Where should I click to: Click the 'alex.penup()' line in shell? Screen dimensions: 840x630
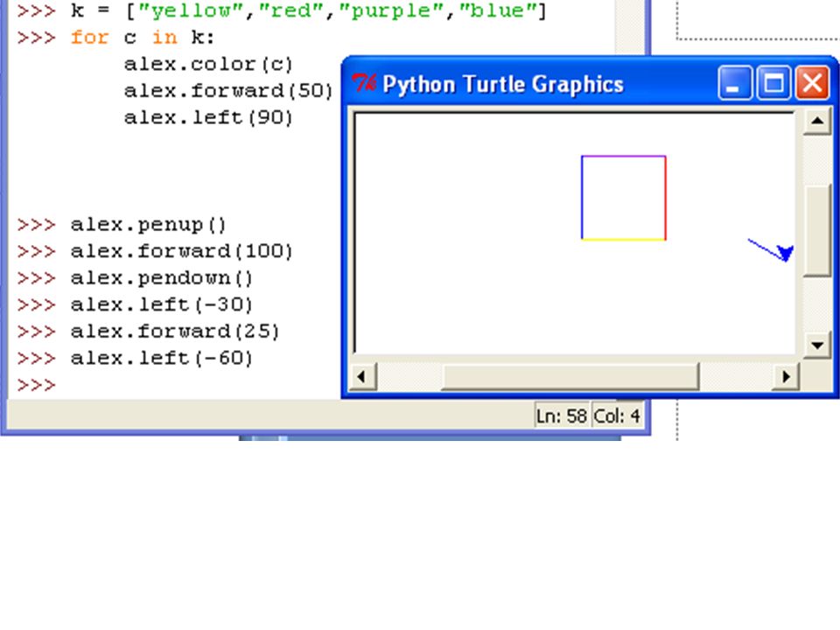(149, 225)
